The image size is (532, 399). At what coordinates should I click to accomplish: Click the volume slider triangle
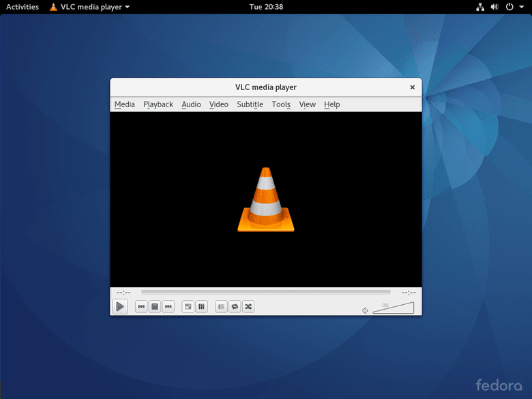coord(394,308)
